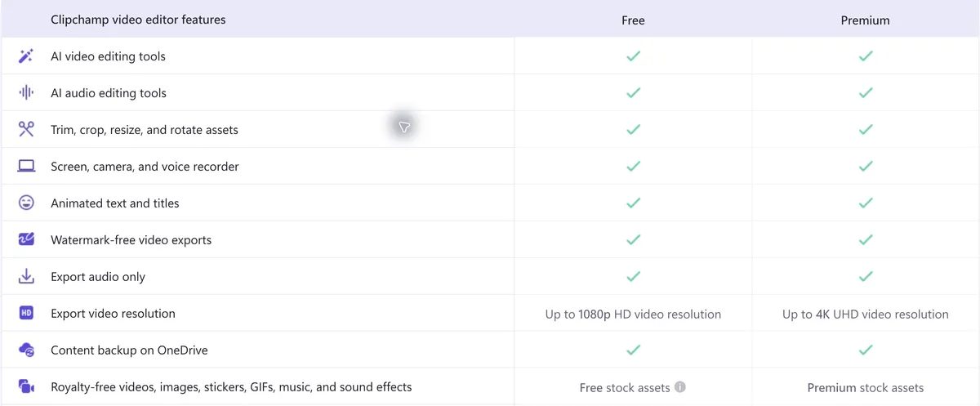The height and width of the screenshot is (406, 980).
Task: Click Free checkmark for AI audio editing tools
Action: (633, 93)
